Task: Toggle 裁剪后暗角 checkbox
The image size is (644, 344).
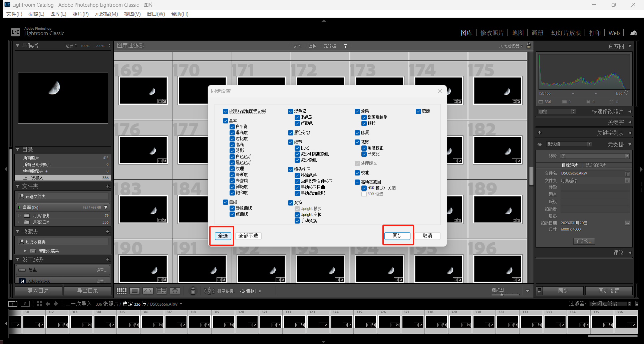Action: [x=364, y=117]
